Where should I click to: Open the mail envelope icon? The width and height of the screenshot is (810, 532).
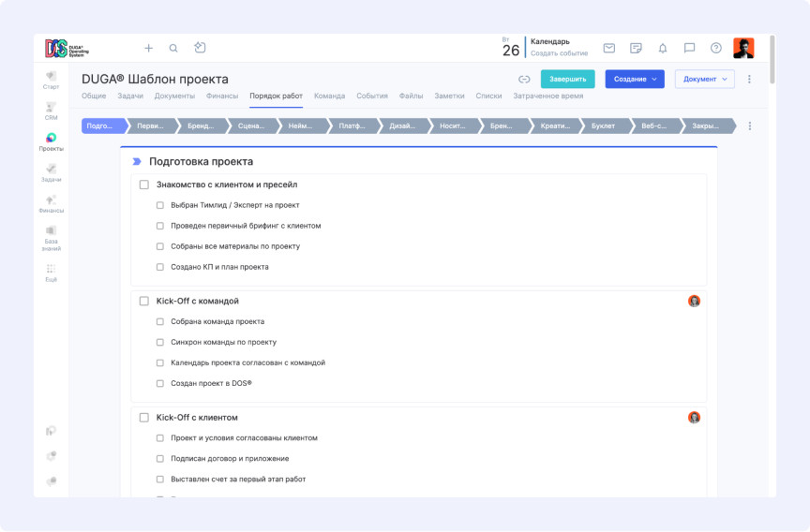(609, 48)
